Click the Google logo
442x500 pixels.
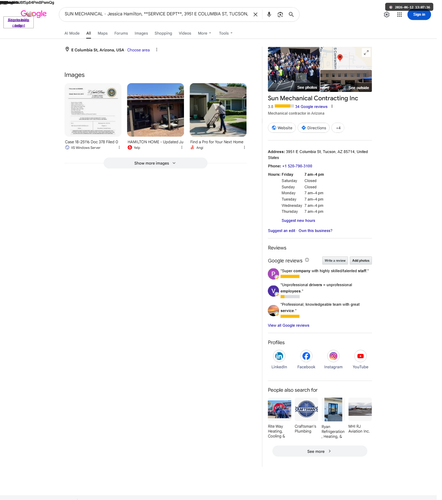coord(33,14)
